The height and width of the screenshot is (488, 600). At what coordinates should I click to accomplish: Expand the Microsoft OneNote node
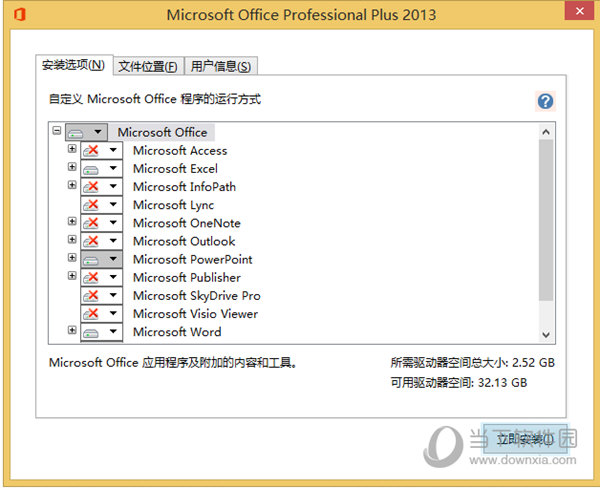(72, 221)
